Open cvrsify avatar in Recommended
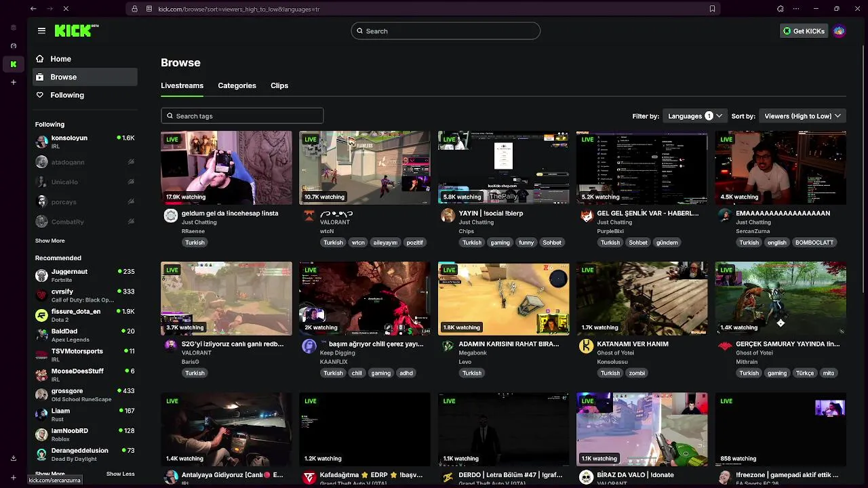Image resolution: width=868 pixels, height=488 pixels. tap(42, 296)
